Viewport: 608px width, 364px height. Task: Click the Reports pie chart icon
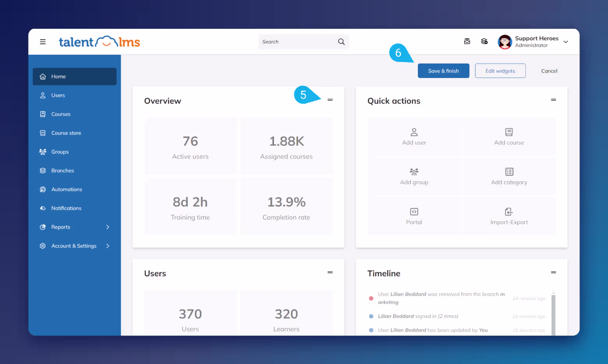[43, 227]
